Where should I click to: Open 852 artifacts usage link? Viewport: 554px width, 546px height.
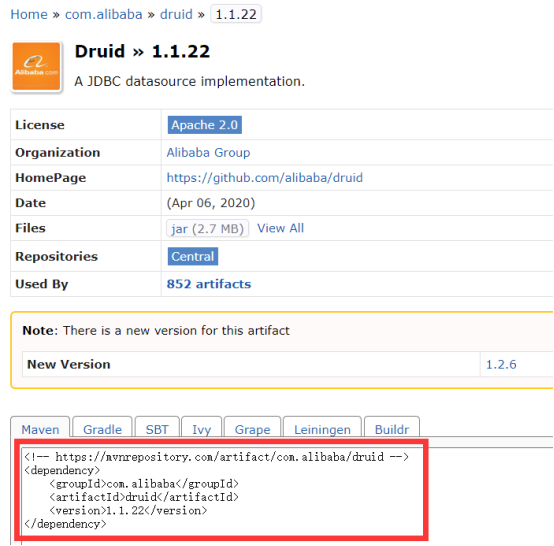coord(209,284)
